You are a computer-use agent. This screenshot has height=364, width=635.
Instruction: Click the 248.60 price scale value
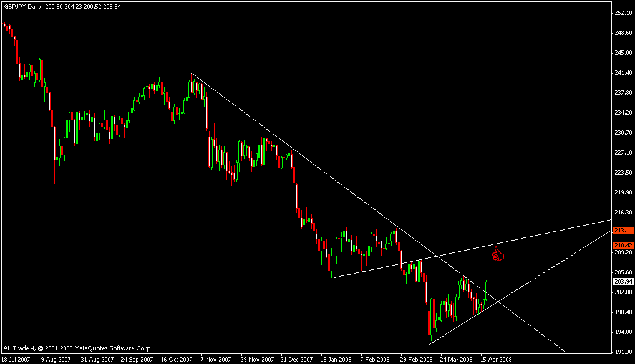click(623, 33)
